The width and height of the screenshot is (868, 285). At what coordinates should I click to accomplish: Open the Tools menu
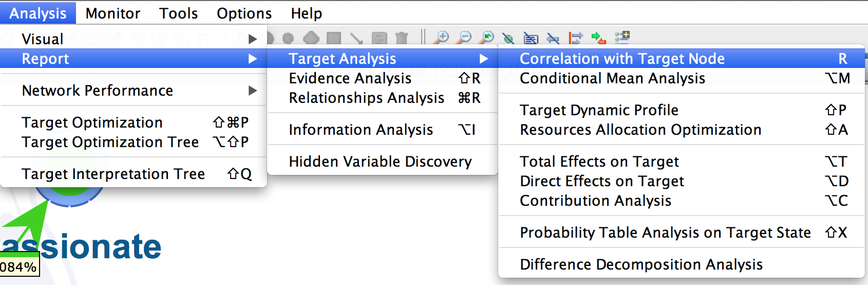[x=178, y=13]
